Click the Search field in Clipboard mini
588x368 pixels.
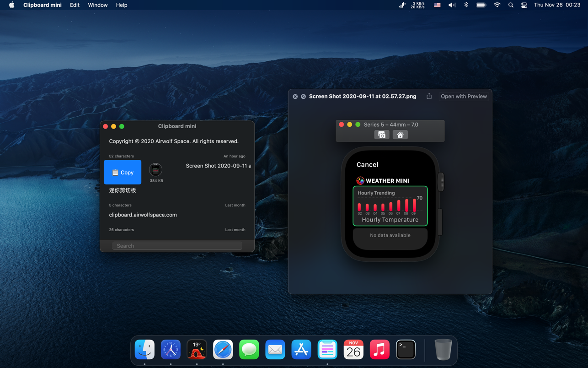click(177, 246)
